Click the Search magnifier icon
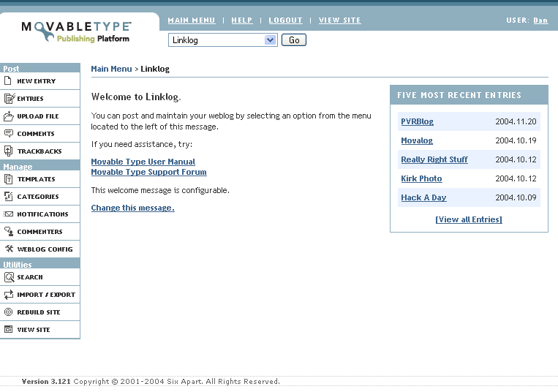The image size is (558, 392). pyautogui.click(x=9, y=277)
